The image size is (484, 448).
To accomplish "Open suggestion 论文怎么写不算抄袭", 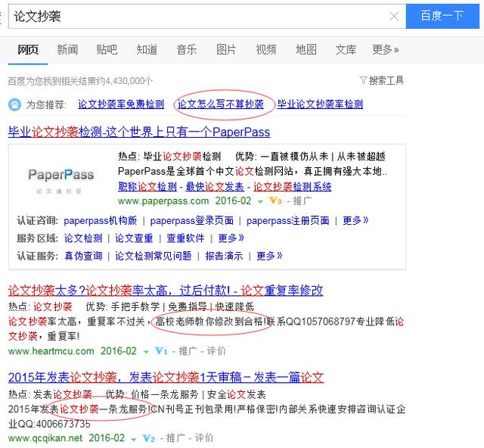I will tap(221, 104).
